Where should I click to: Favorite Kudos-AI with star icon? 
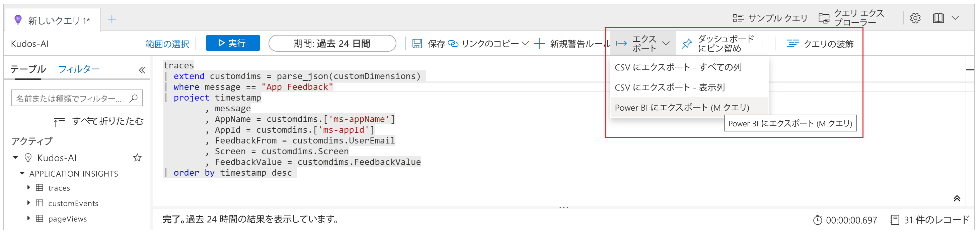click(x=137, y=158)
